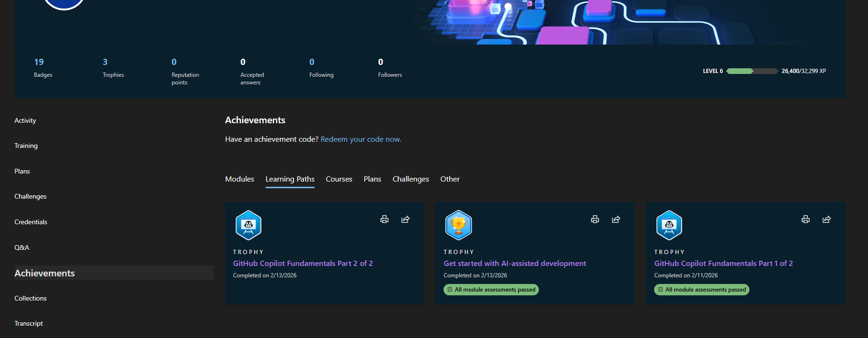Open Plans in the left sidebar
This screenshot has width=868, height=338.
point(22,172)
